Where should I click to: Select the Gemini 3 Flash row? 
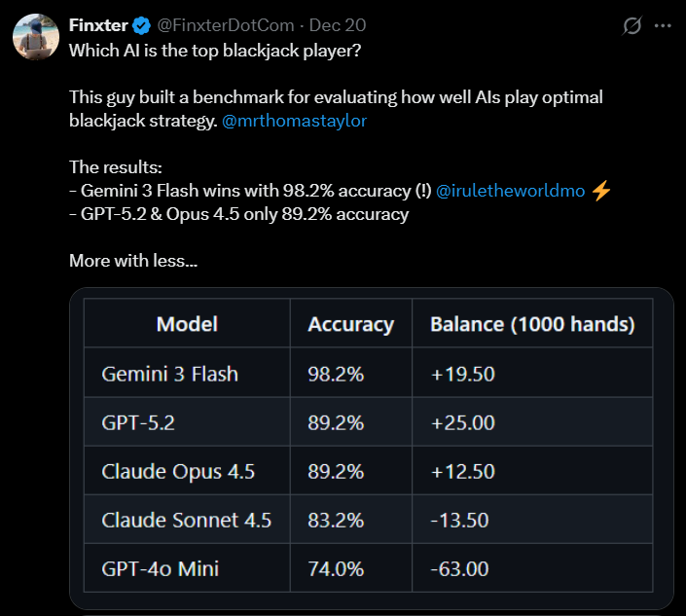point(169,374)
